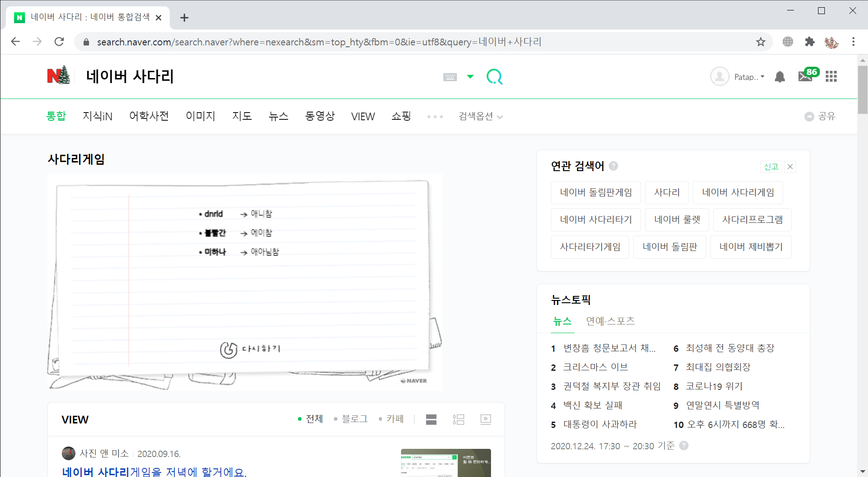
Task: Show more search tabs via the three dots
Action: point(435,117)
